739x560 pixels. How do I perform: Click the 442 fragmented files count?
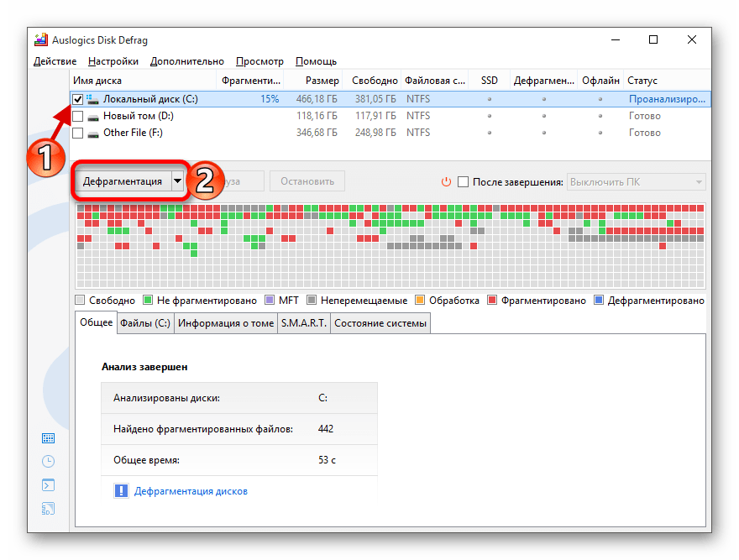pyautogui.click(x=326, y=429)
